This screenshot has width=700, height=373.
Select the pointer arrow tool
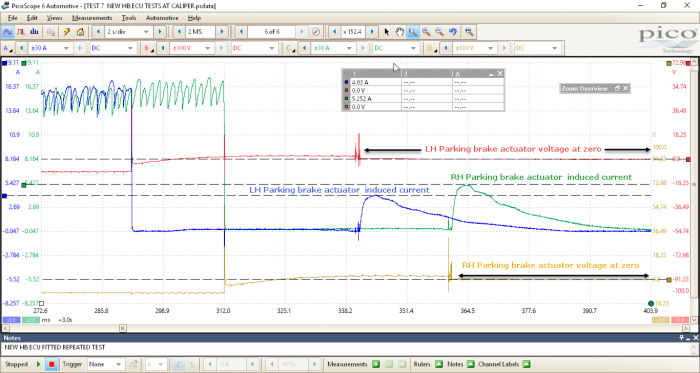(x=387, y=32)
